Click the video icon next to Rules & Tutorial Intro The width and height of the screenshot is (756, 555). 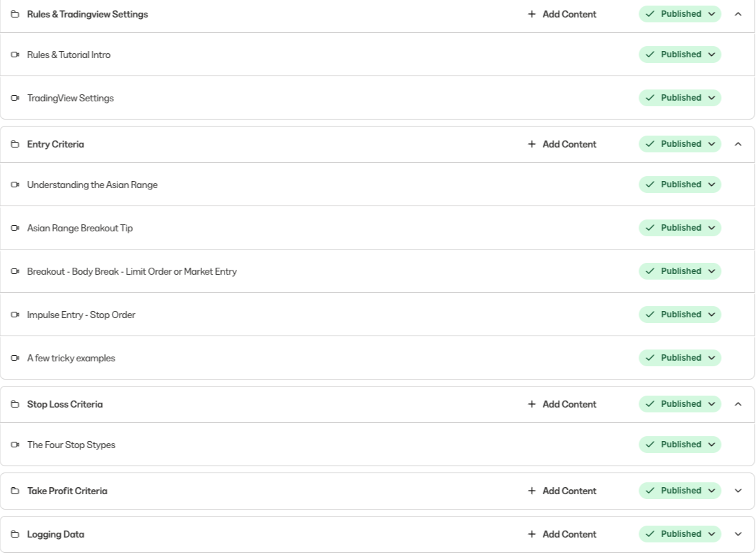(15, 55)
